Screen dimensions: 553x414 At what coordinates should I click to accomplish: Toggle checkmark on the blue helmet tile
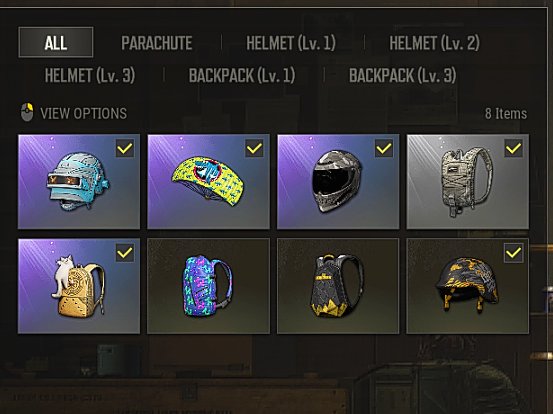click(x=125, y=148)
